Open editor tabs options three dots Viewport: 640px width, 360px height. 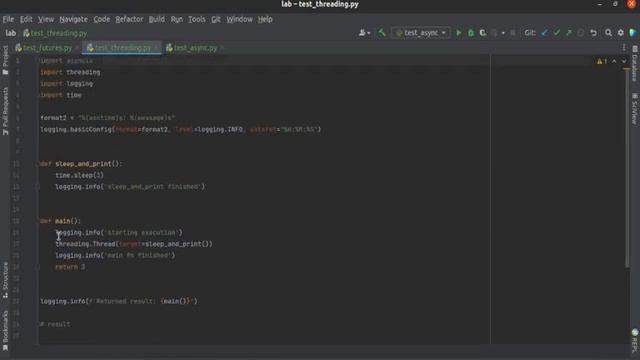tap(624, 48)
